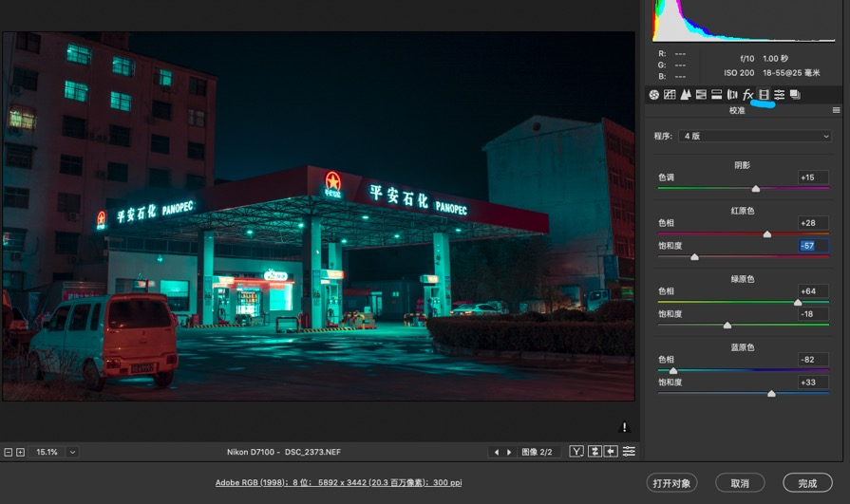Click the 1.00 秒 shutter speed text
850x504 pixels.
(x=776, y=59)
